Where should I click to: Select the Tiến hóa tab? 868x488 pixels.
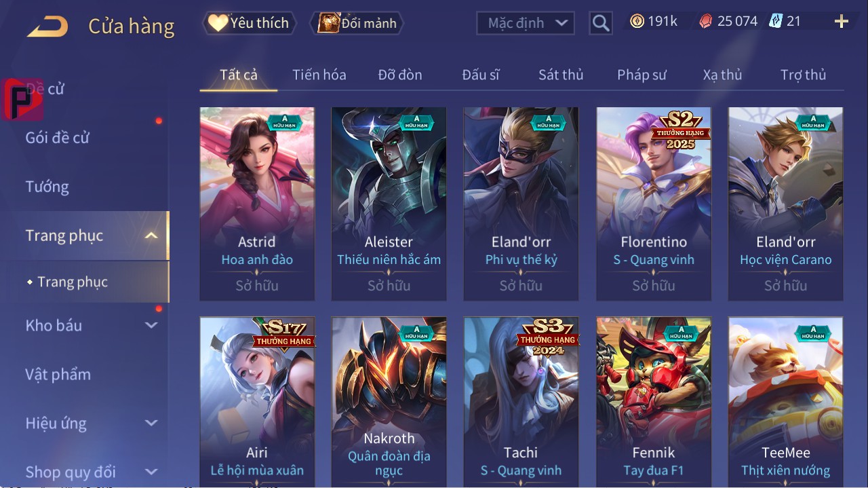coord(319,75)
